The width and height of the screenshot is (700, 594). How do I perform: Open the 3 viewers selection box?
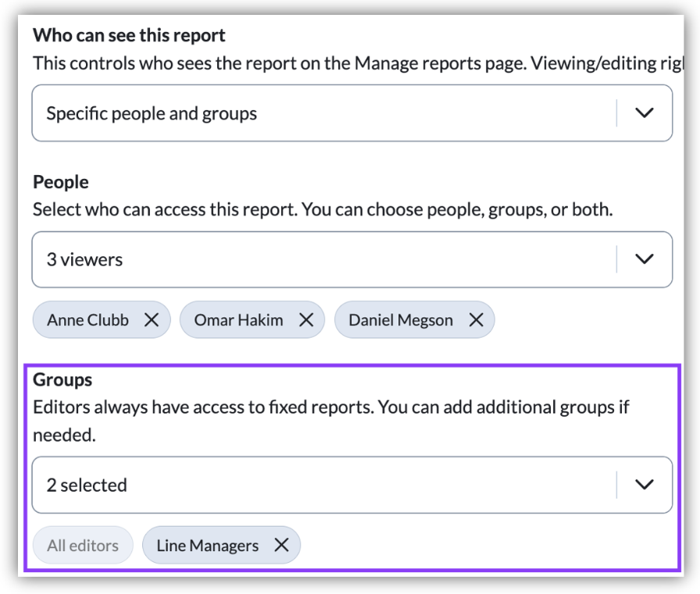click(312, 259)
